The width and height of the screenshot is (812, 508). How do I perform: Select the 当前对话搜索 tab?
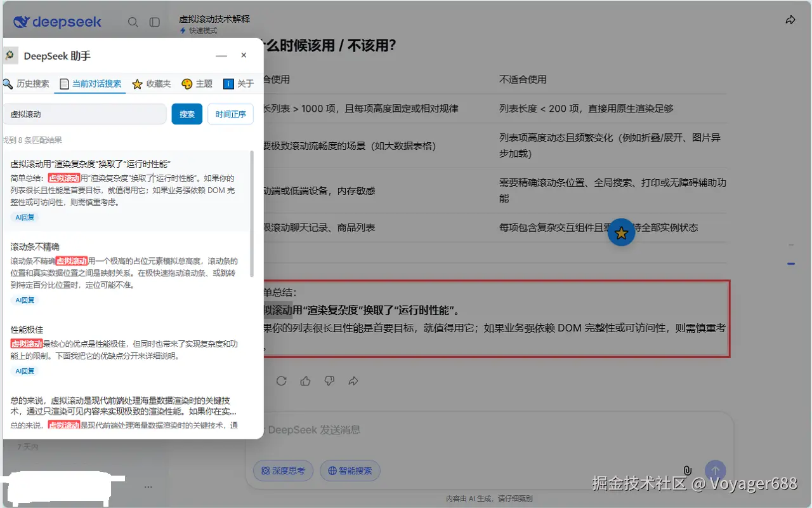(90, 84)
